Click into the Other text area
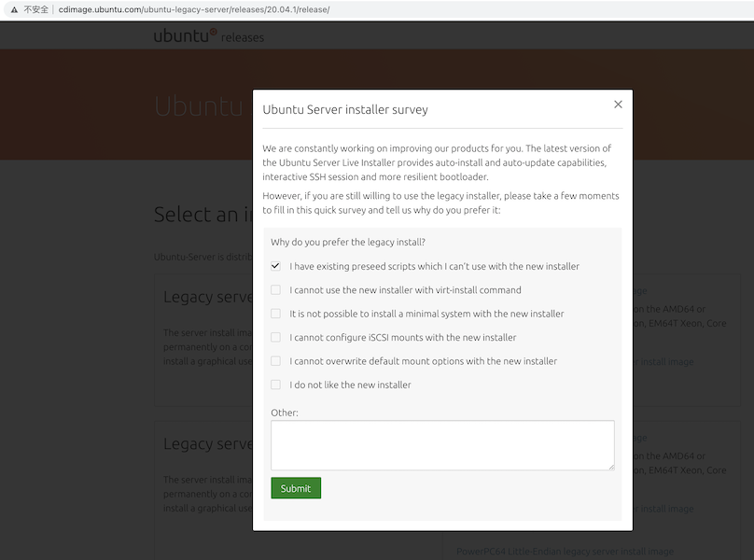This screenshot has width=754, height=560. [442, 444]
